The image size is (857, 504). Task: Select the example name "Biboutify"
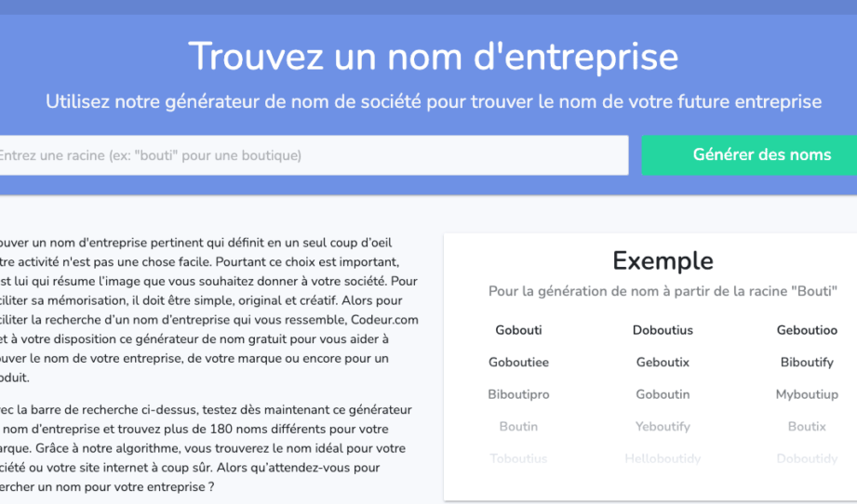[807, 363]
